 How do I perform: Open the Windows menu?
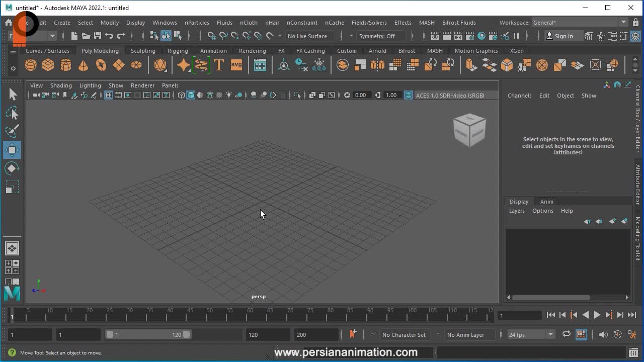(x=165, y=23)
